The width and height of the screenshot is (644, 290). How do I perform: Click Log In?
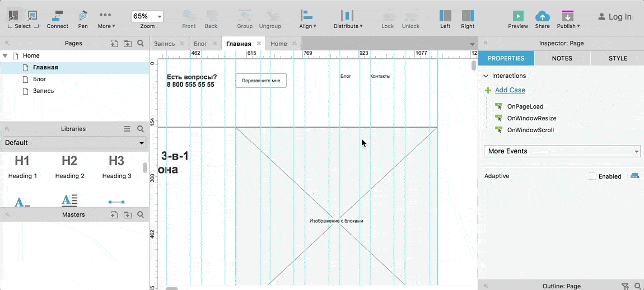click(x=614, y=17)
